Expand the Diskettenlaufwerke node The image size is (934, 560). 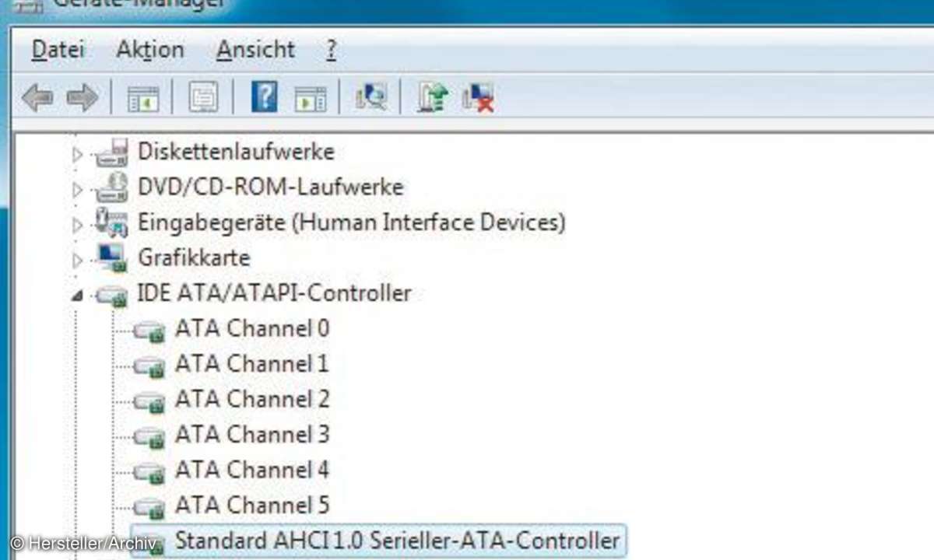tap(77, 154)
